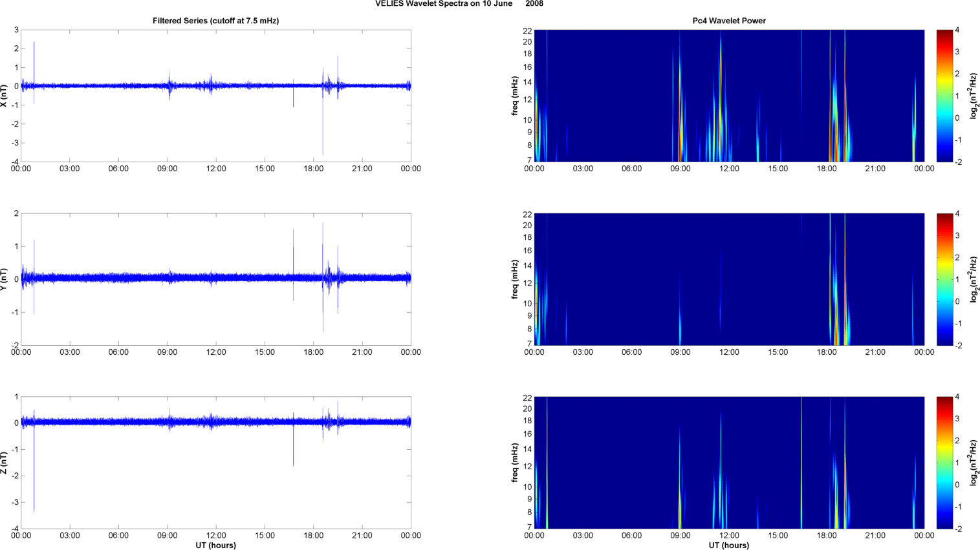Select the 'Y (nT)' vertical axis label

(4, 279)
